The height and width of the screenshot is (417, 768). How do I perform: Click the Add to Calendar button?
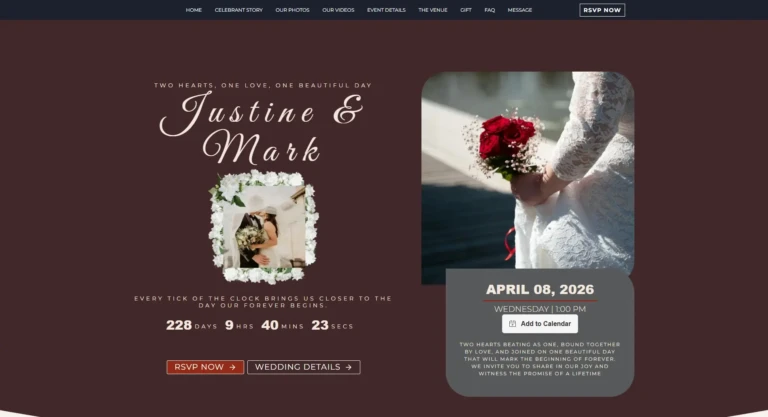[x=540, y=324]
